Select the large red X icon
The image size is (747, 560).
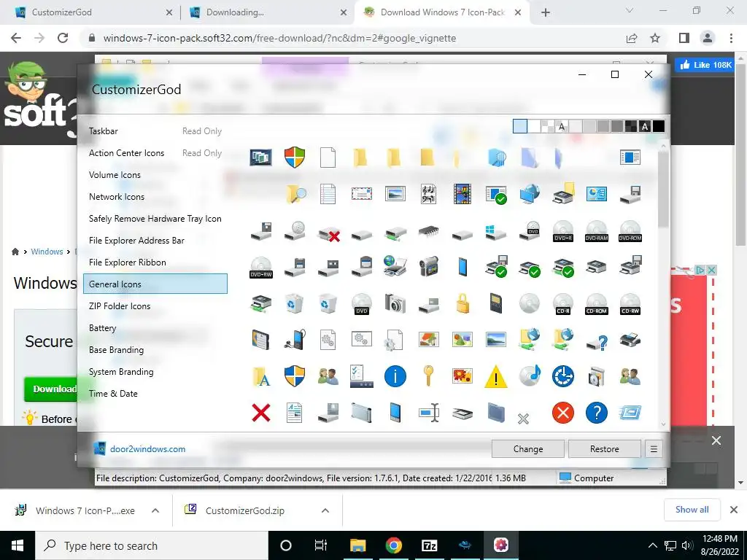pyautogui.click(x=260, y=413)
